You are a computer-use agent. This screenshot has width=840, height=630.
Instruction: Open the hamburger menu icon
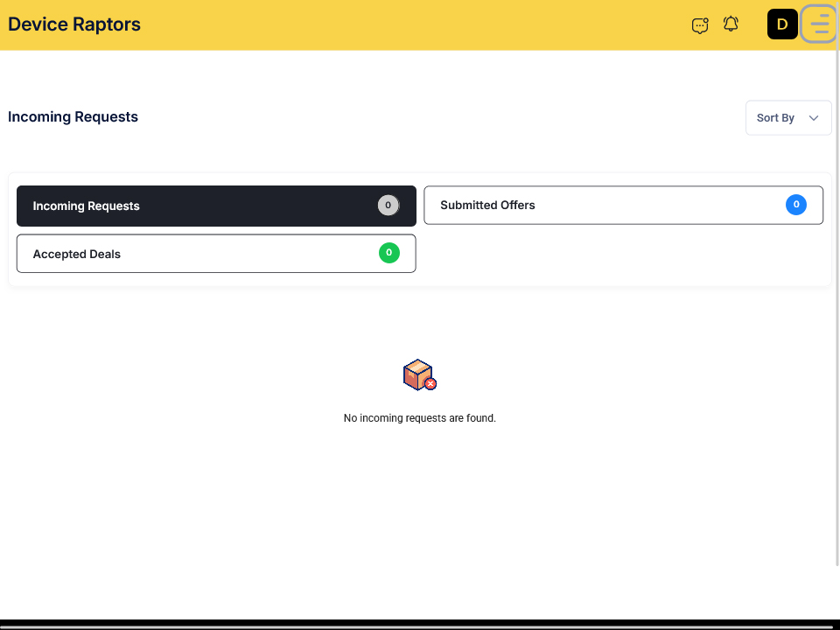[x=819, y=24]
